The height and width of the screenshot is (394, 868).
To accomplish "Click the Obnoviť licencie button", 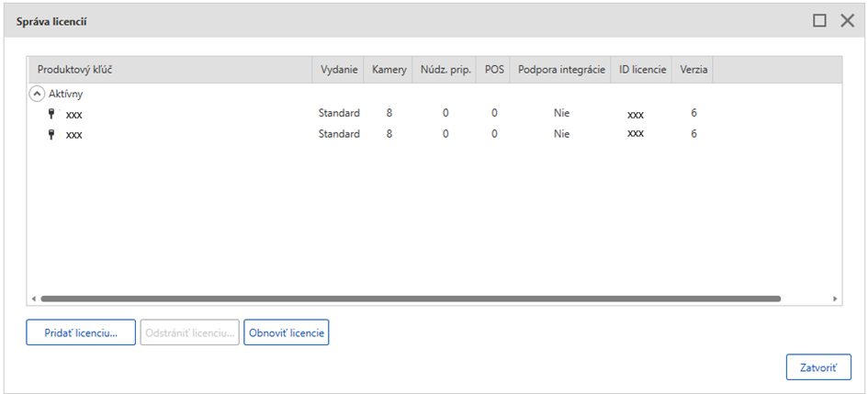I will pyautogui.click(x=286, y=332).
